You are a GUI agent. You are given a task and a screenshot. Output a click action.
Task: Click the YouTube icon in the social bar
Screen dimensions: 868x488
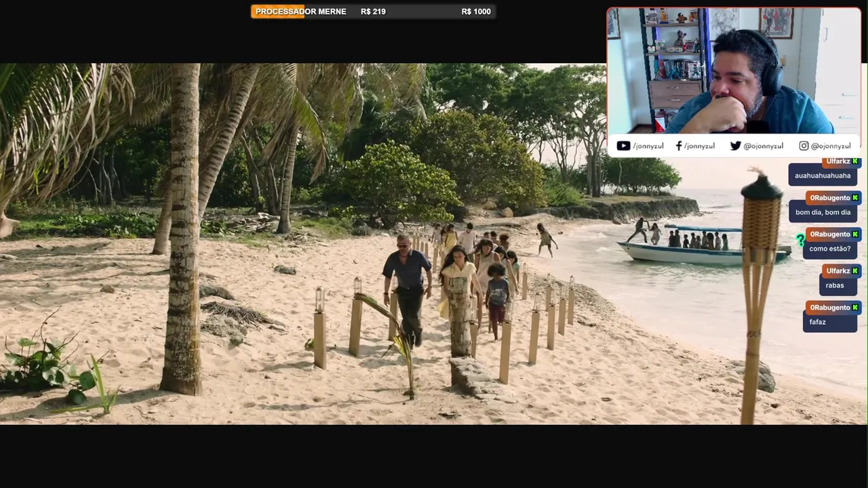623,146
